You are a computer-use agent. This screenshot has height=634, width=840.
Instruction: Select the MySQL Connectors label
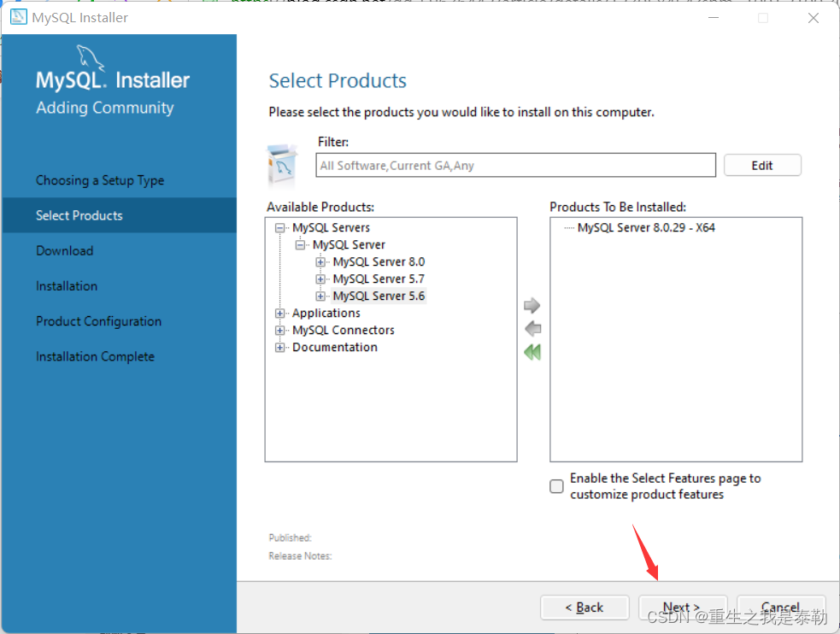(344, 331)
